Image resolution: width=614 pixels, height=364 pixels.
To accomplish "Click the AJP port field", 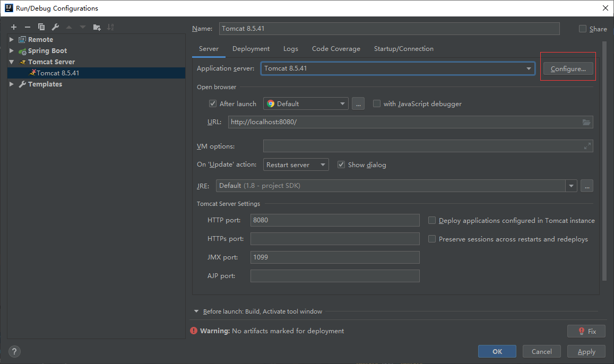I will pos(335,276).
